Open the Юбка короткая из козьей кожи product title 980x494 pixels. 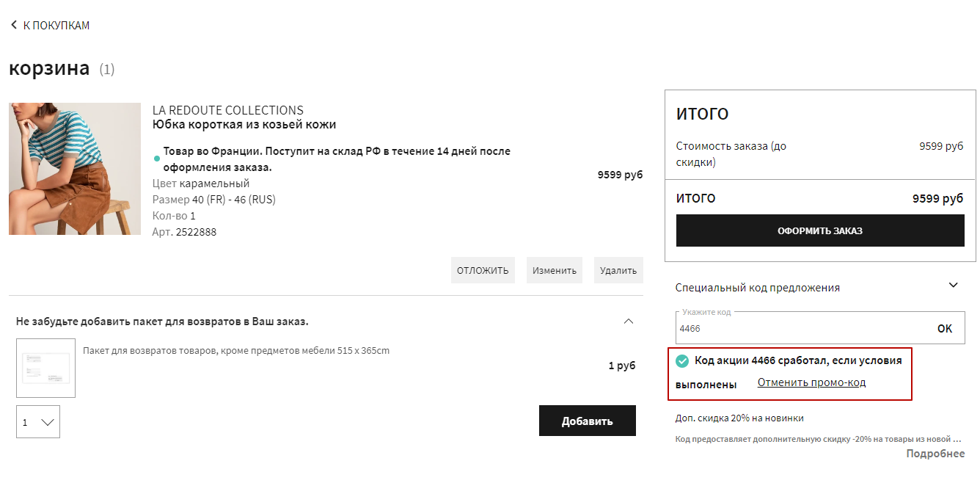pyautogui.click(x=244, y=125)
